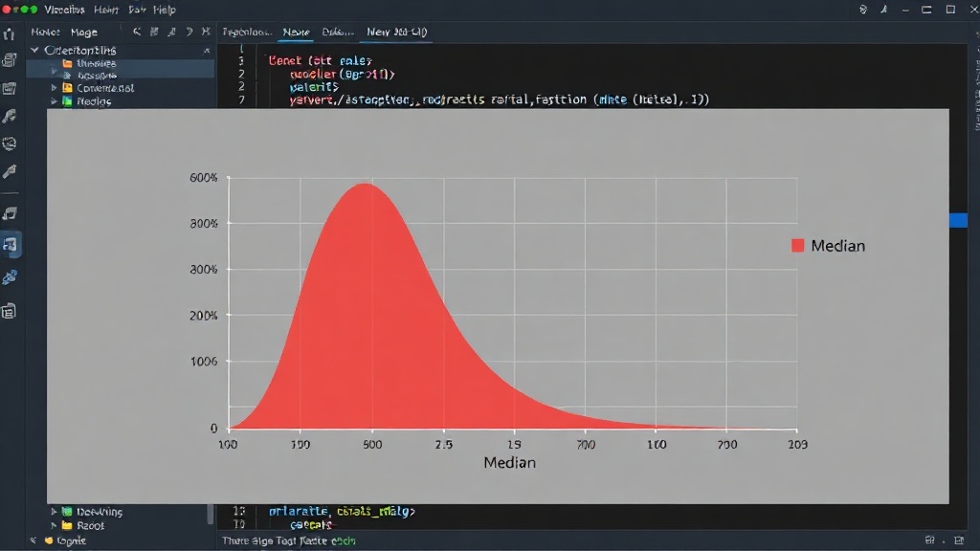
Task: Select the 'Conemeaol' tree folder
Action: point(99,88)
